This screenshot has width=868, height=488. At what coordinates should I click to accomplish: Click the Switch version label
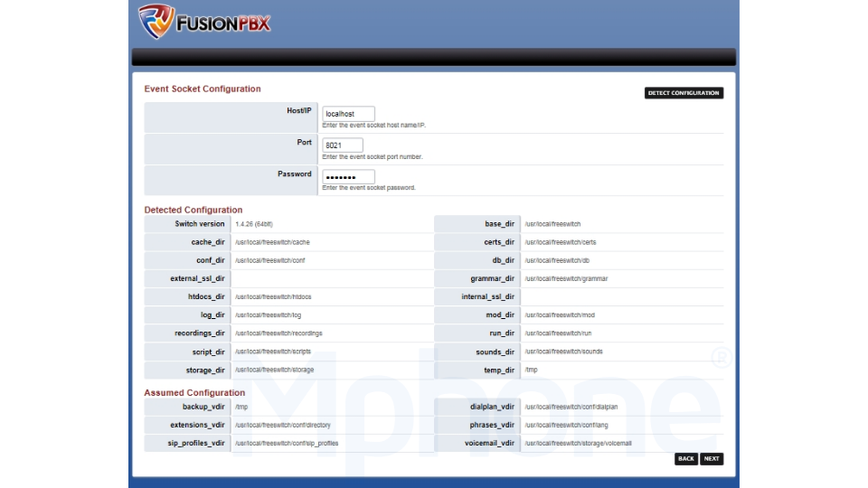tap(200, 224)
